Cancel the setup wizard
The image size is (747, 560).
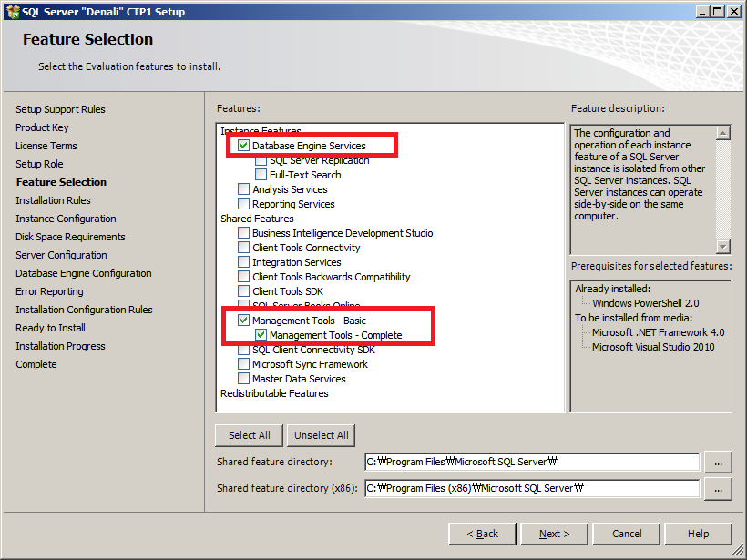coord(627,534)
